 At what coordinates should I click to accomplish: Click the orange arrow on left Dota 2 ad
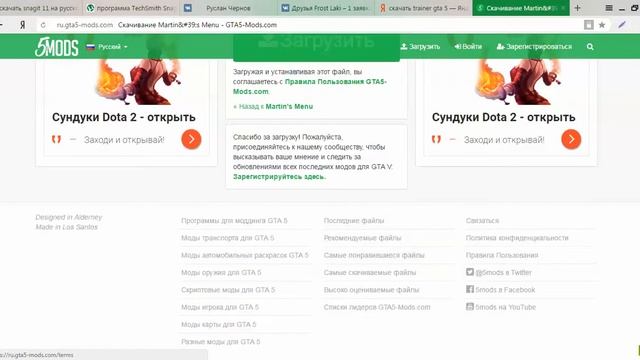point(191,139)
